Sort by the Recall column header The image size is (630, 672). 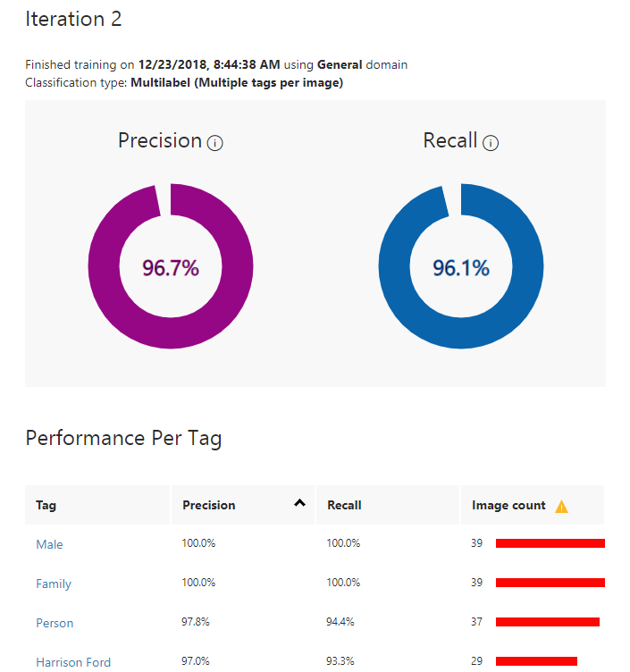point(345,506)
